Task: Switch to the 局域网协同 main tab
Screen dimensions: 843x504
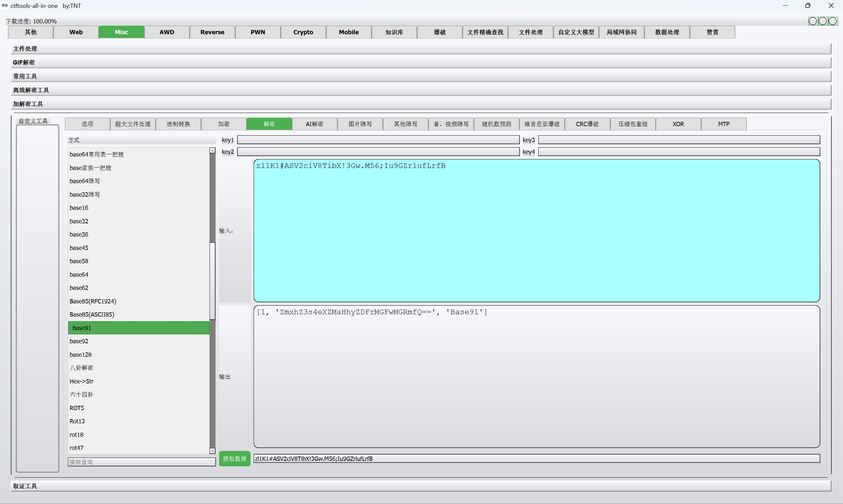Action: point(622,32)
